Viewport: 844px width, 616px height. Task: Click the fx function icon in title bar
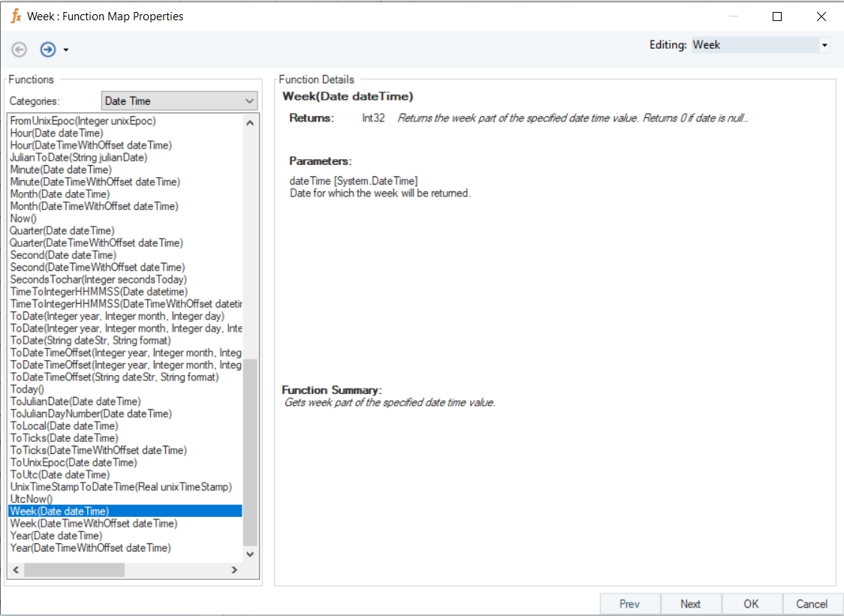pos(15,16)
